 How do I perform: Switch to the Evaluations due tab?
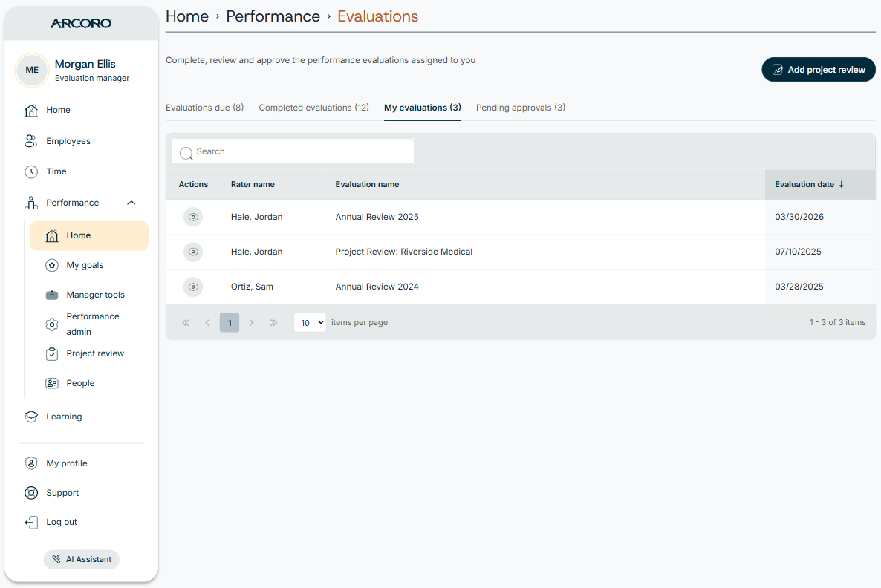pos(204,108)
